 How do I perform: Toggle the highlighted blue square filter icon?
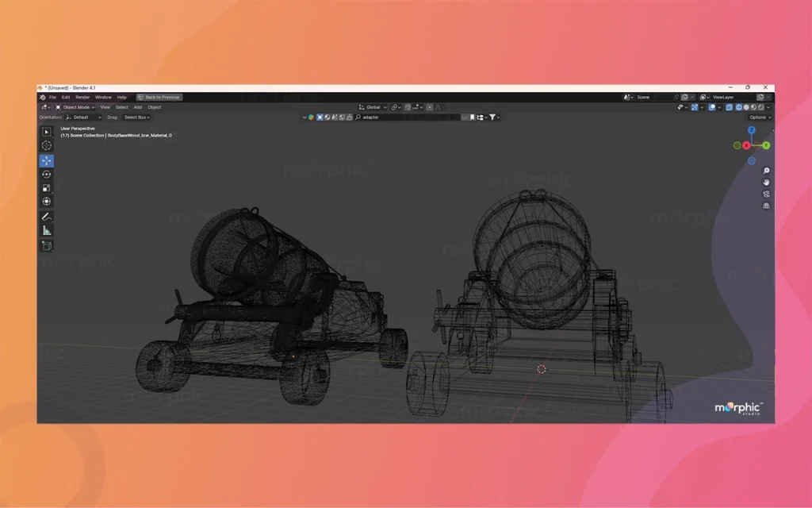320,117
